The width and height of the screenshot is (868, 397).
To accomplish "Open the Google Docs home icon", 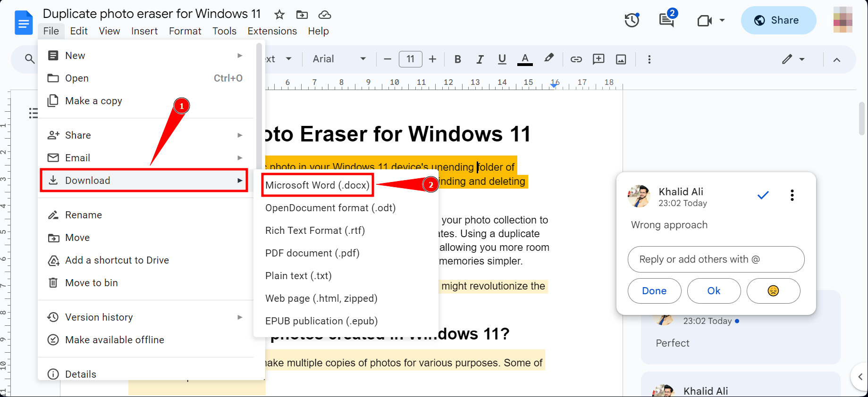I will click(24, 23).
